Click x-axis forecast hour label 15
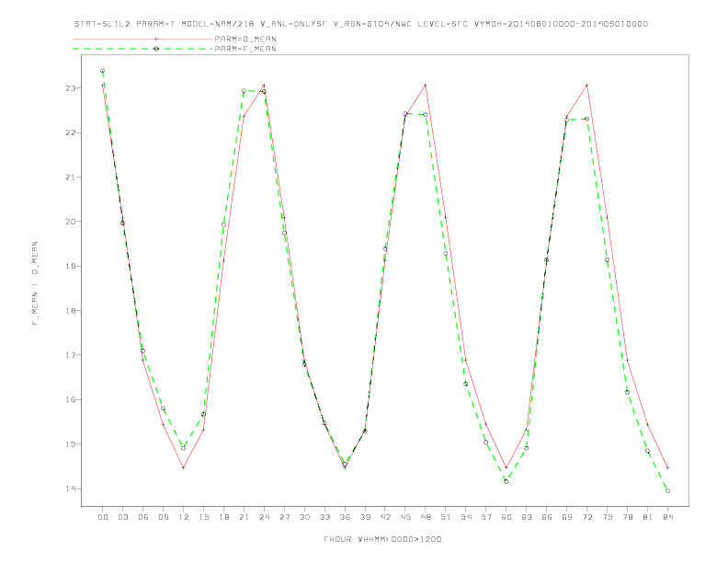This screenshot has width=728, height=563. click(x=203, y=517)
